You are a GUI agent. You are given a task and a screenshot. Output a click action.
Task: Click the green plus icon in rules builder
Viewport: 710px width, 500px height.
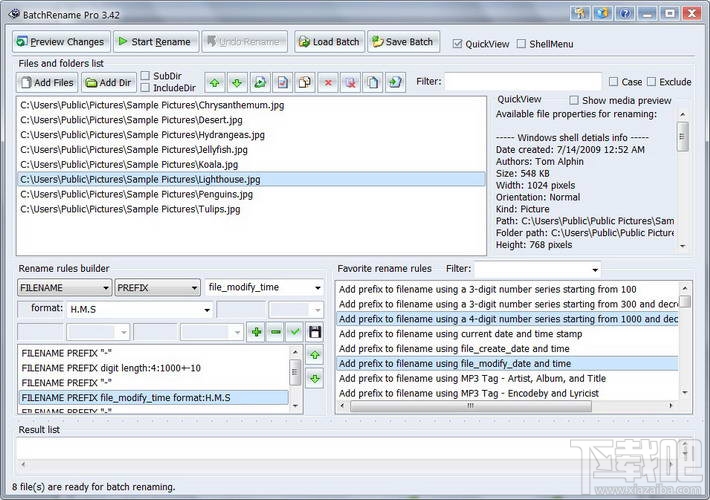point(256,332)
